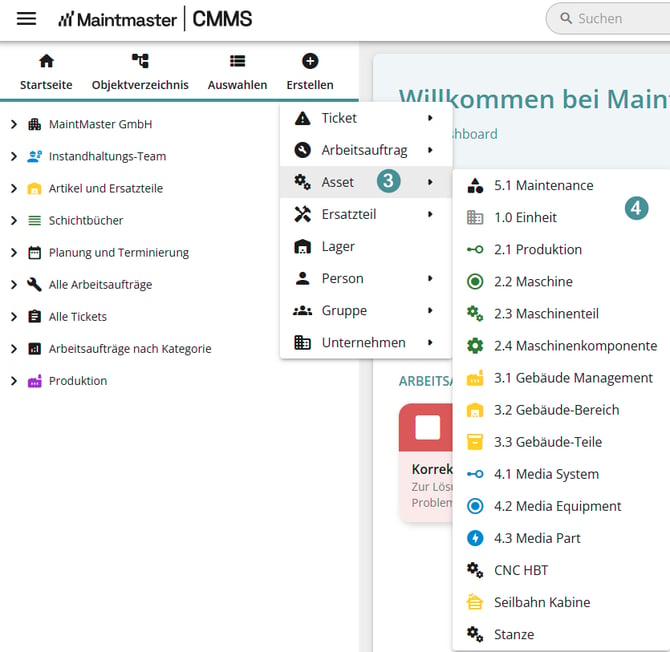Select 2.3 Maschinenteil asset type
Viewport: 670px width, 652px height.
(561, 314)
